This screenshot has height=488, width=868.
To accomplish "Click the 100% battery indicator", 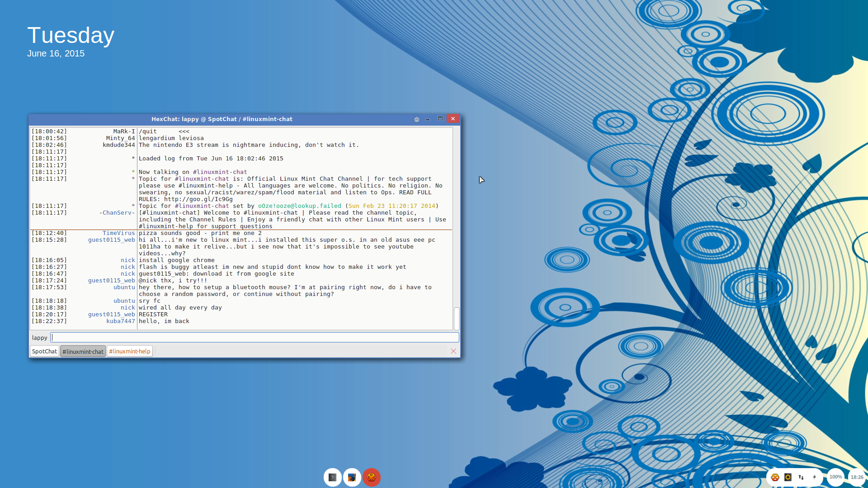I will point(835,477).
